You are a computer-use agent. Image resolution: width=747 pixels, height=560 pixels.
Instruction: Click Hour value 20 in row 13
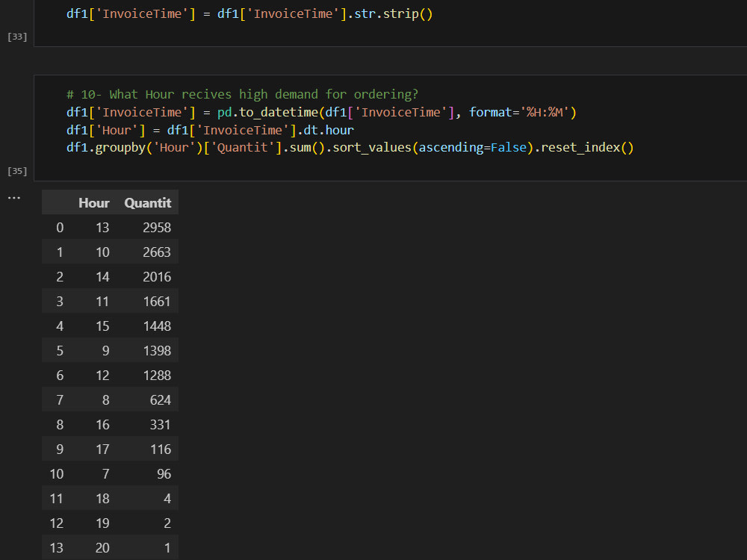(102, 548)
